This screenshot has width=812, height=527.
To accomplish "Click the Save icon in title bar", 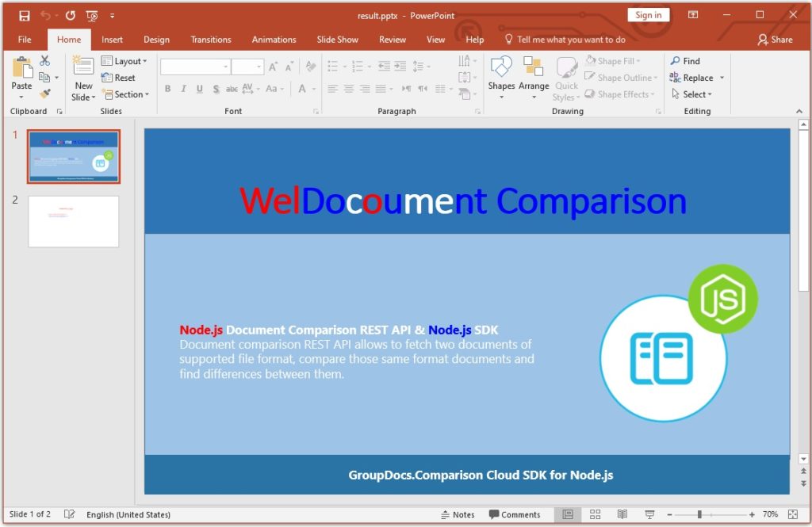I will click(25, 15).
